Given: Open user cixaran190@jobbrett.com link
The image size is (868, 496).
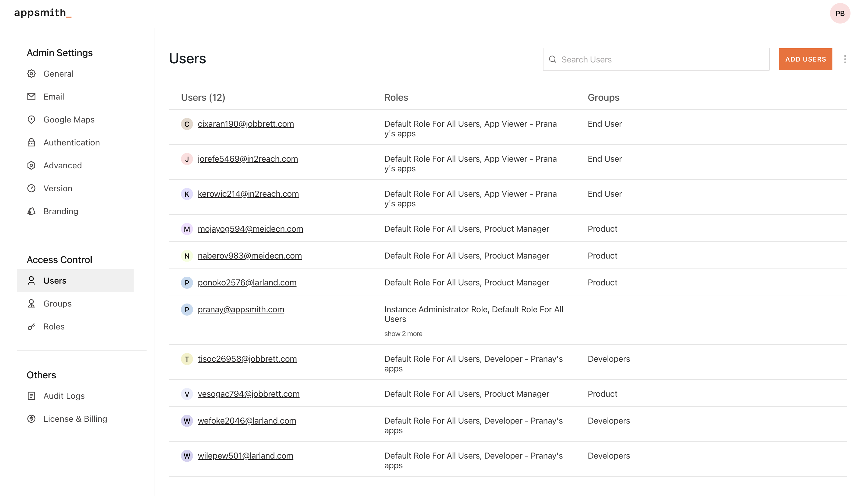Looking at the screenshot, I should point(246,124).
